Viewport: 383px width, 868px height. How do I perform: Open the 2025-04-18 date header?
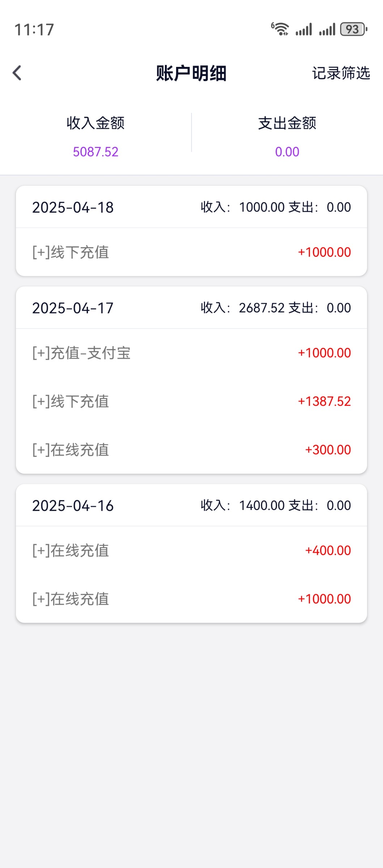(73, 207)
